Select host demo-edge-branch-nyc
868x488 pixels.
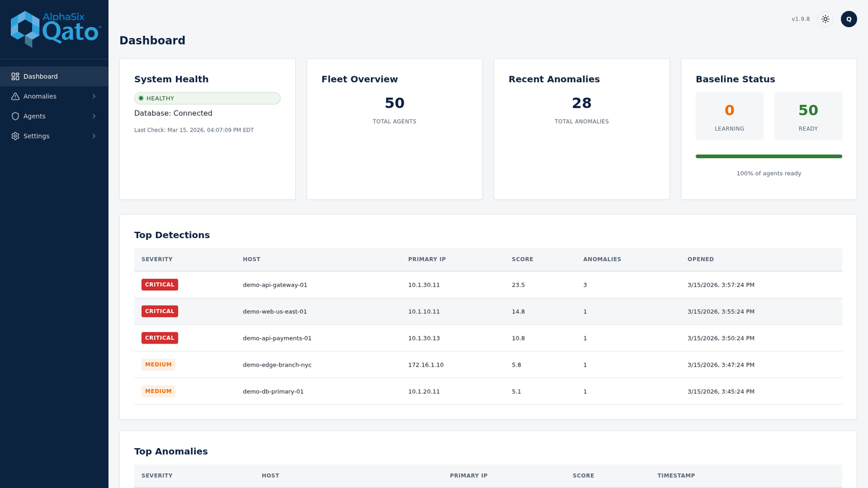(x=277, y=365)
